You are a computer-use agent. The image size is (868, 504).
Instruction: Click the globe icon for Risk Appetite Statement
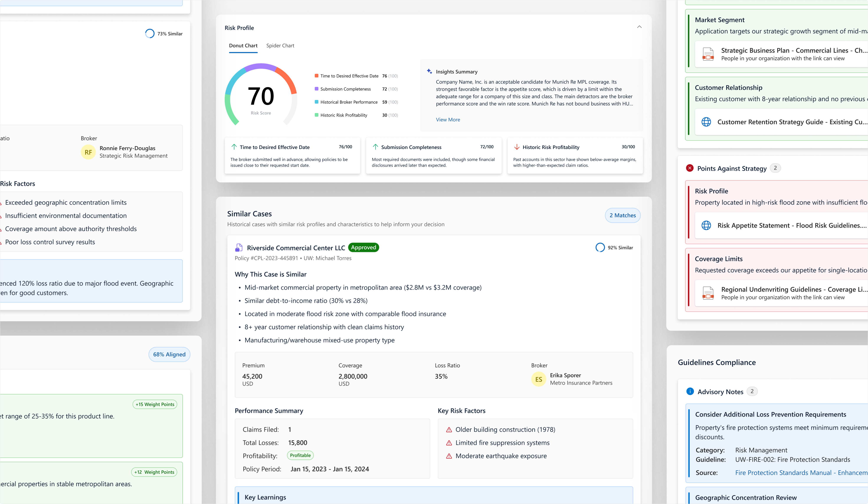(706, 225)
